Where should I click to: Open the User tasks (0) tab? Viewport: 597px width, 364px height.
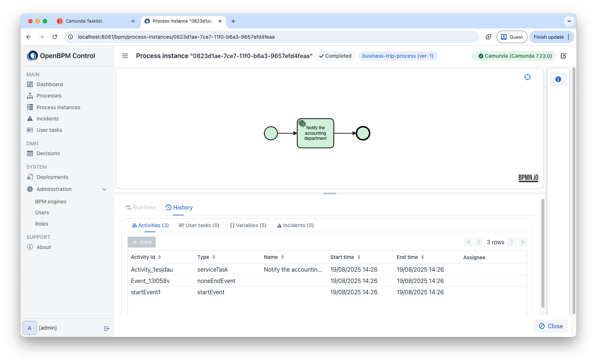(x=199, y=225)
